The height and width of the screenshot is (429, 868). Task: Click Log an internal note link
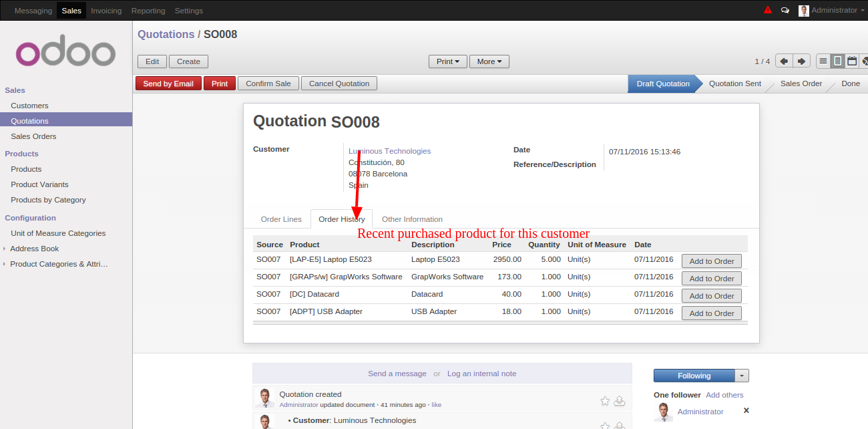[481, 374]
